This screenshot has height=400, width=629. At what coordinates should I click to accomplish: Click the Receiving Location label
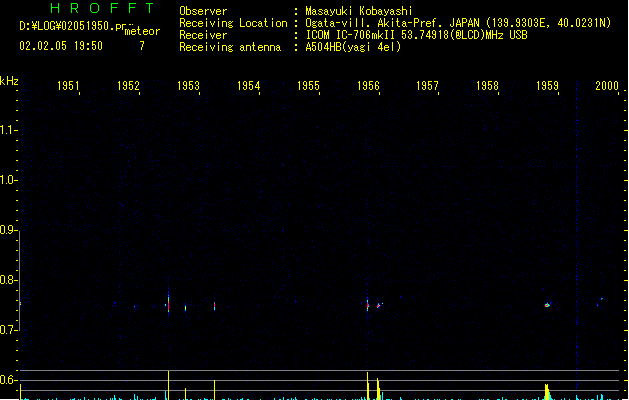pos(233,23)
